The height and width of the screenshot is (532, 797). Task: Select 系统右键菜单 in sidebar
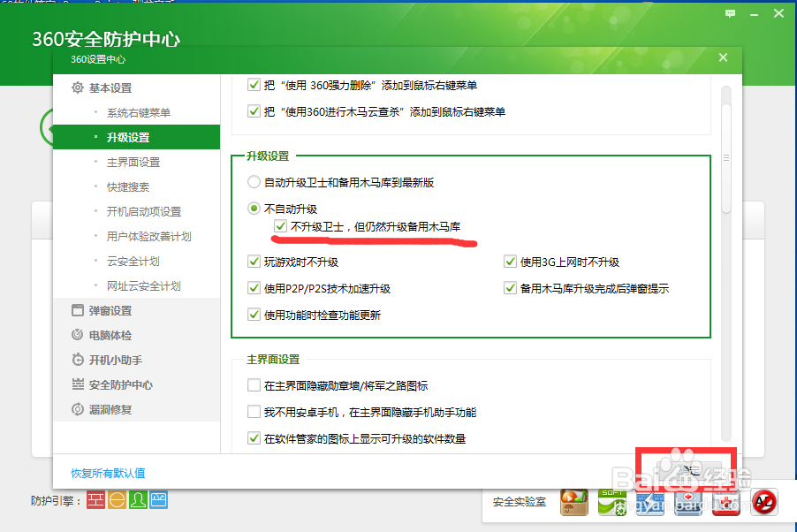pos(138,112)
